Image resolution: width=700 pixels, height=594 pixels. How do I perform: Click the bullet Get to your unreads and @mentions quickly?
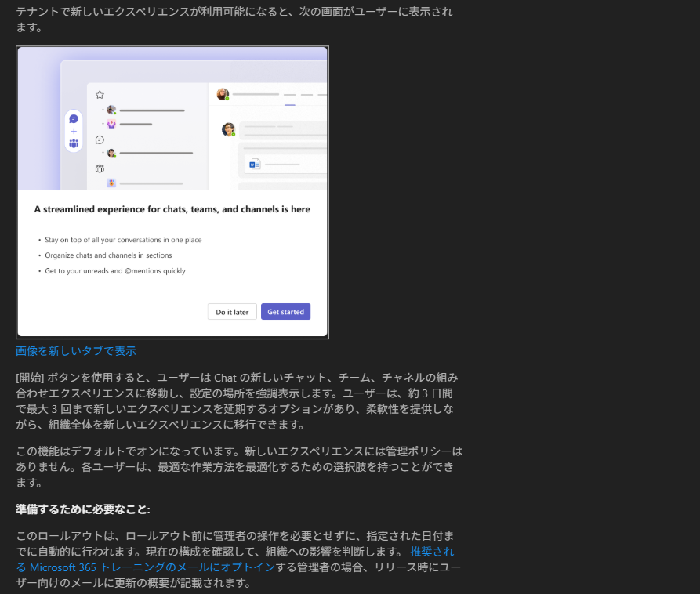point(115,271)
